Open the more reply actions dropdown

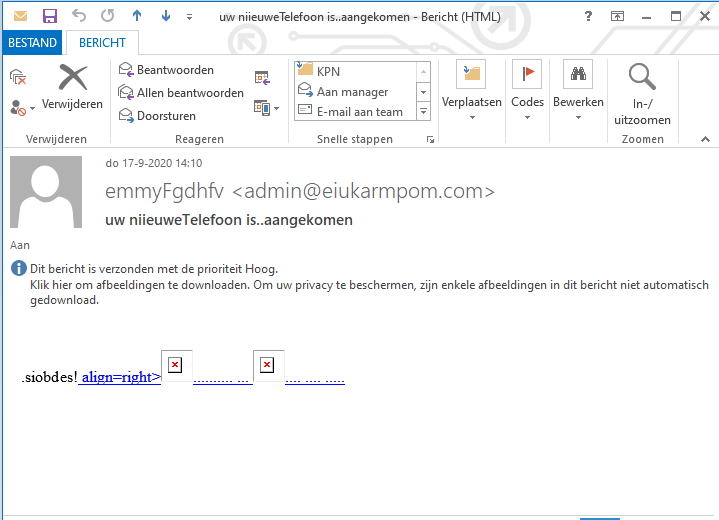[262, 107]
